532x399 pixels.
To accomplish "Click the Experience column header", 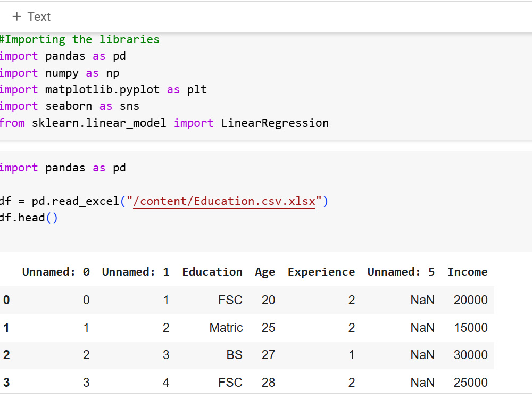I will point(321,272).
